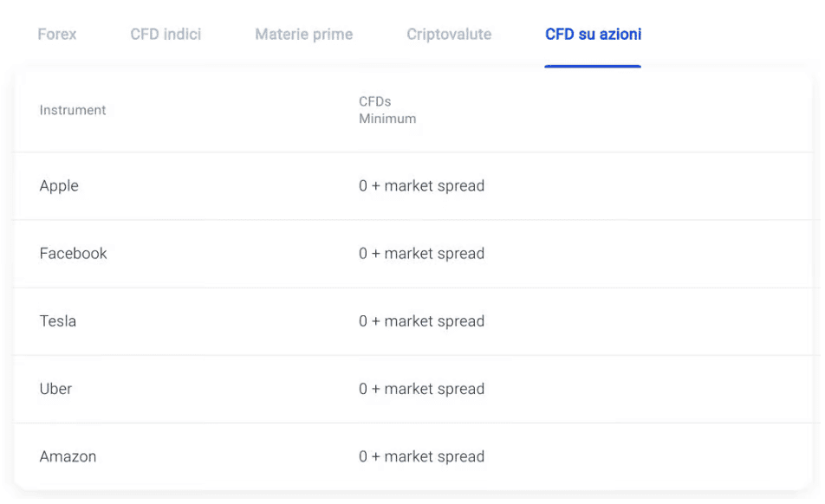Click Tesla's 0 + market spread value
The height and width of the screenshot is (504, 825).
click(x=421, y=321)
